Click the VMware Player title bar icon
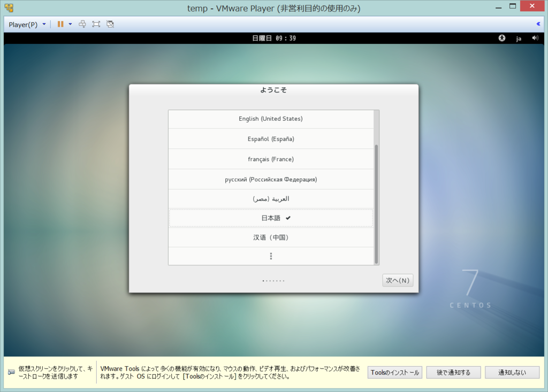This screenshot has height=392, width=548. coord(9,7)
